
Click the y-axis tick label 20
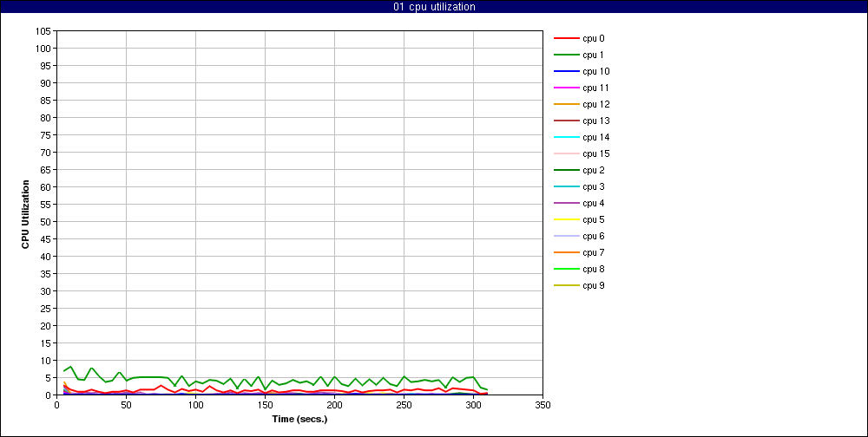point(47,326)
